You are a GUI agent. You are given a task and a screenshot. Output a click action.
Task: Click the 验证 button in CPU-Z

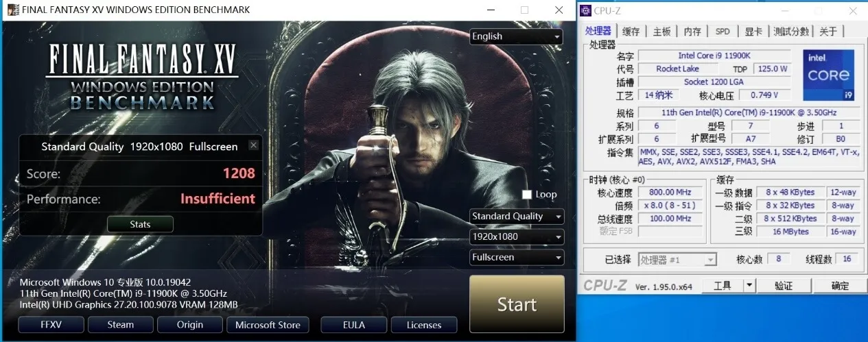pyautogui.click(x=783, y=286)
